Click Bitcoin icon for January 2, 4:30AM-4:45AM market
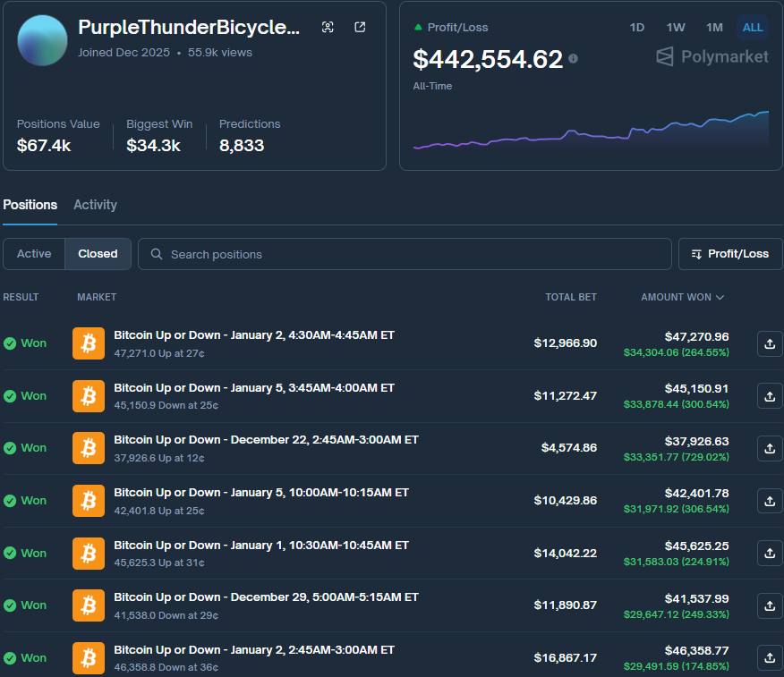The width and height of the screenshot is (784, 677). coord(89,343)
